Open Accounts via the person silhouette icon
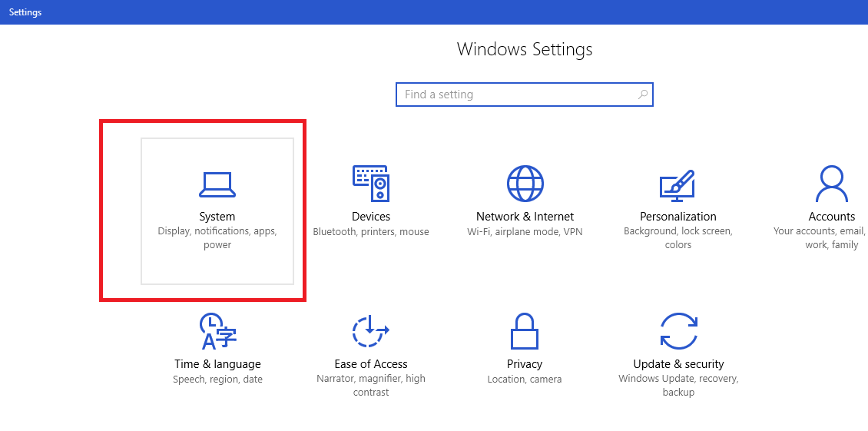Image resolution: width=868 pixels, height=431 pixels. click(x=831, y=184)
